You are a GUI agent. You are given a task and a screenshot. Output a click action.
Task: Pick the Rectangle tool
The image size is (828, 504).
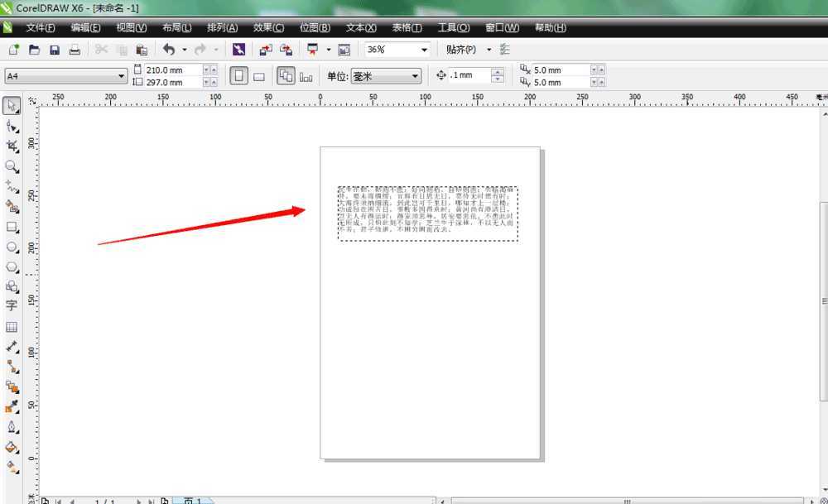coord(12,227)
